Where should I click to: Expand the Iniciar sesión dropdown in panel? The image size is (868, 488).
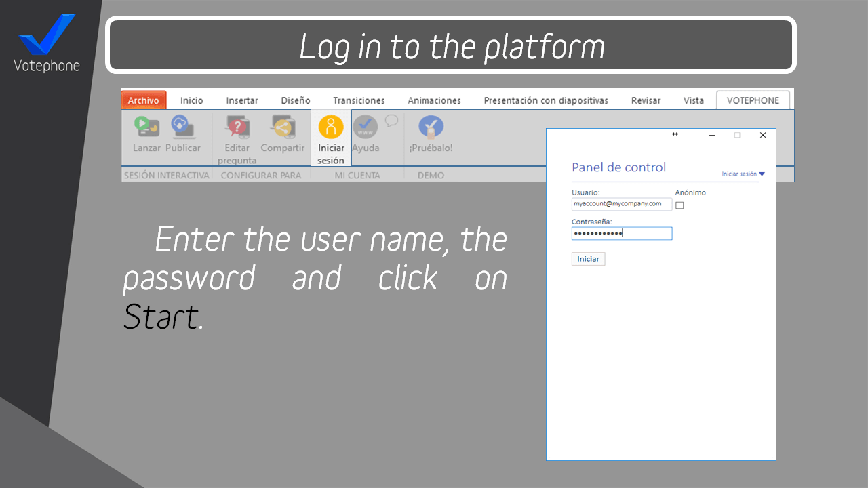(743, 174)
